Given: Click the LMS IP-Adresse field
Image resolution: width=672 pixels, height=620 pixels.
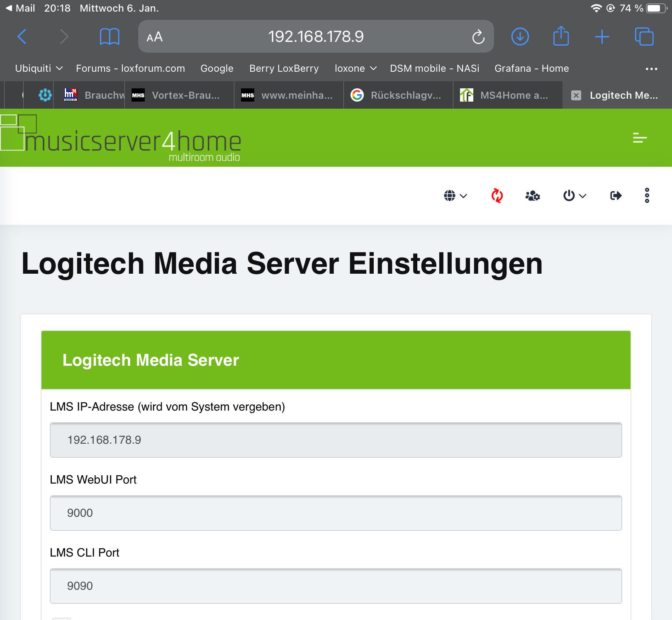Looking at the screenshot, I should coord(336,440).
